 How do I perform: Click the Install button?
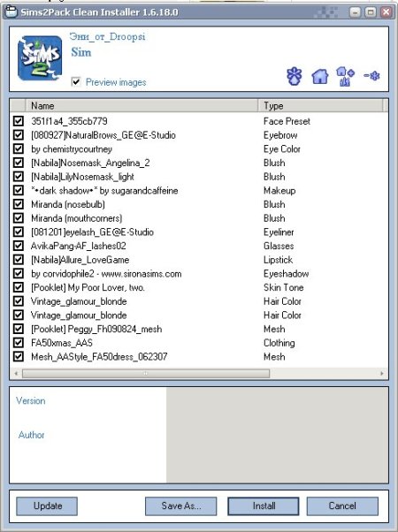264,506
